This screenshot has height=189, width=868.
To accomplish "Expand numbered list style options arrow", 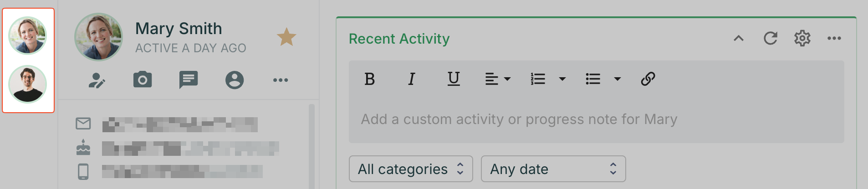I will coord(562,79).
